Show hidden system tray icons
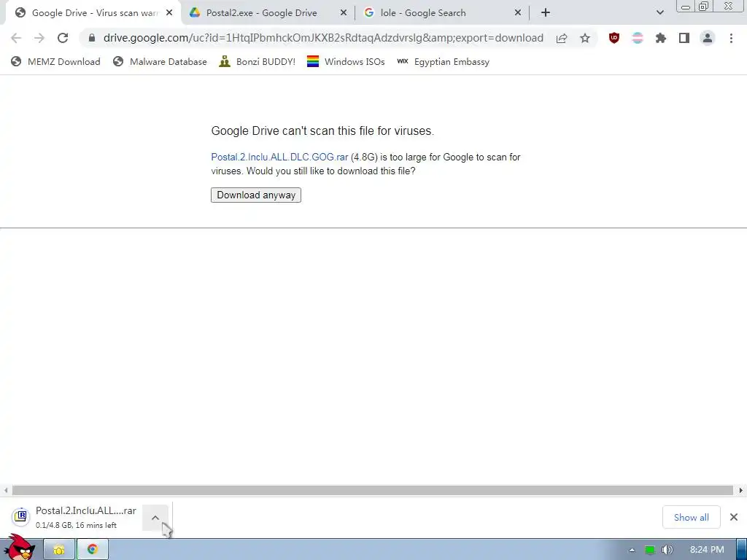This screenshot has width=747, height=560. (632, 550)
